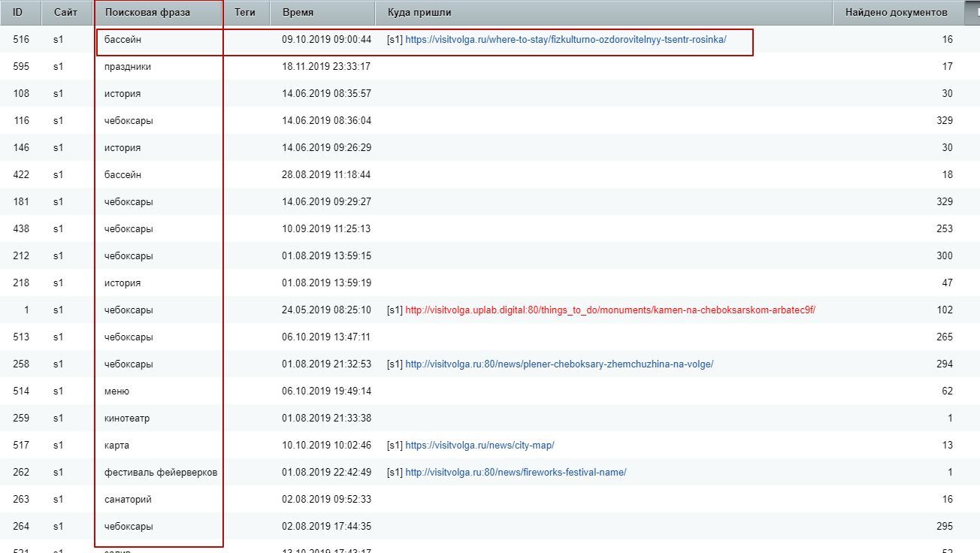Sort by the Найдено документов header
Screen dimensions: 980x553
point(899,13)
